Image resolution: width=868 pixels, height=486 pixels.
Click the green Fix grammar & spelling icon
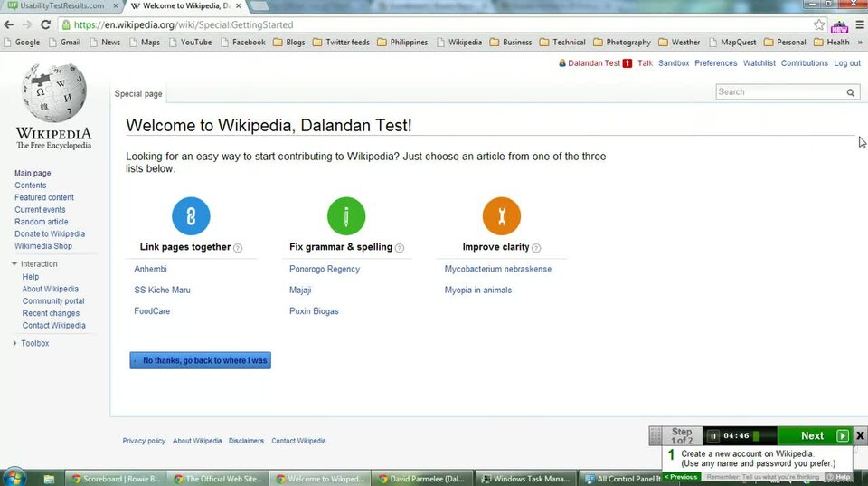tap(346, 216)
